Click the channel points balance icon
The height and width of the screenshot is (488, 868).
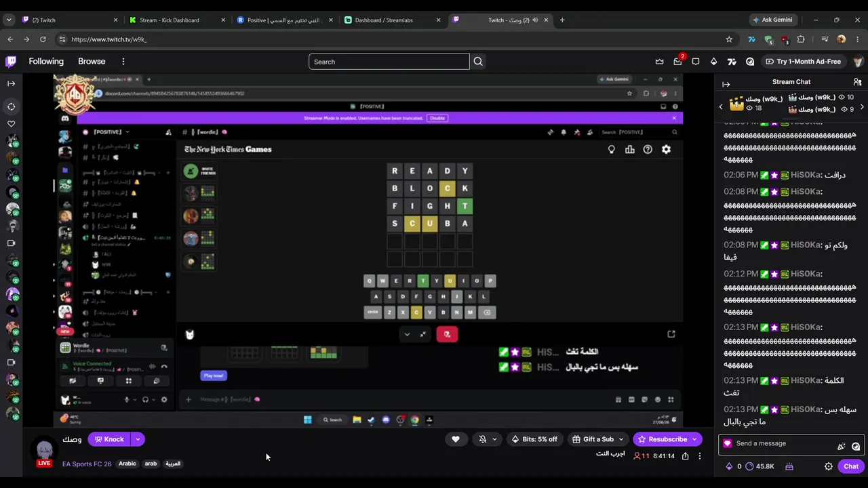[749, 466]
